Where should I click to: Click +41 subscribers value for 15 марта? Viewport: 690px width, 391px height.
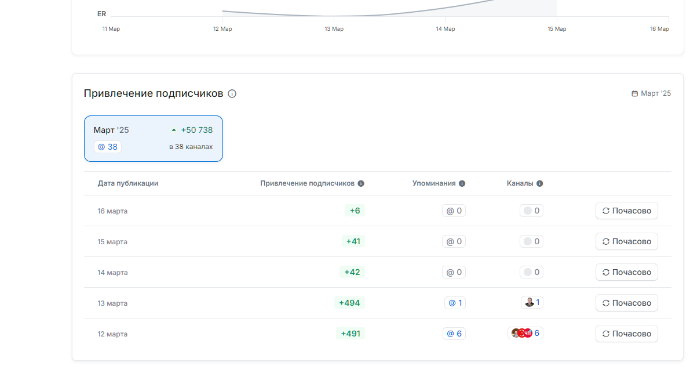[x=353, y=241]
